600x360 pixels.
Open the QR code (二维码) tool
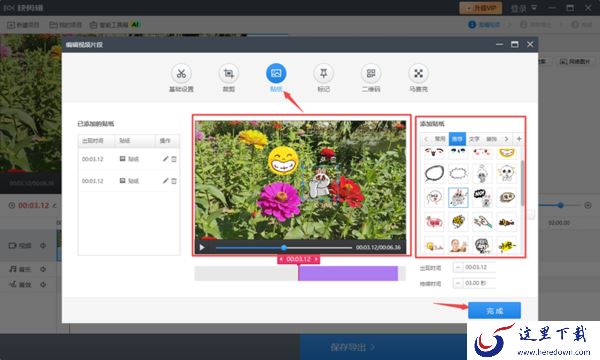pyautogui.click(x=371, y=74)
